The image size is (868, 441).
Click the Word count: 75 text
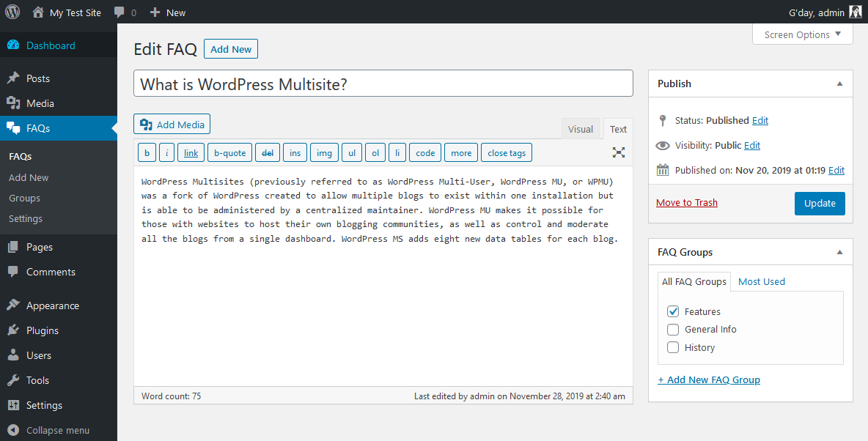click(171, 396)
